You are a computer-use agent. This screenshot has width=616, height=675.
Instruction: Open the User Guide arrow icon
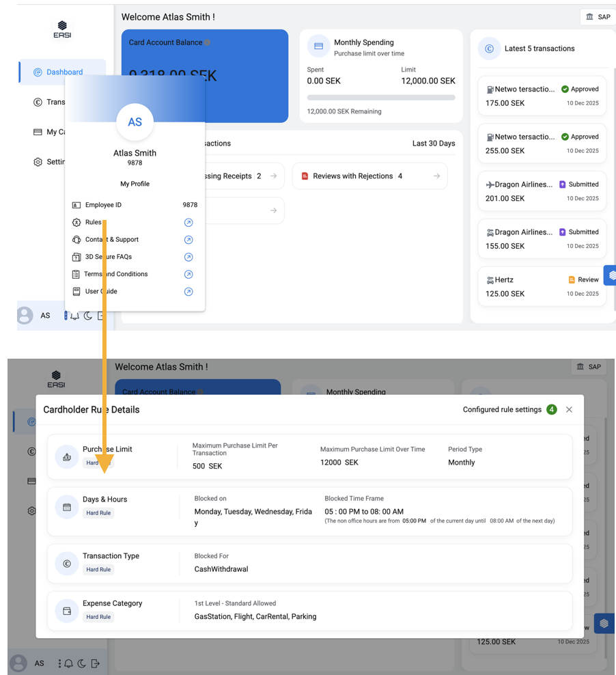click(x=188, y=292)
